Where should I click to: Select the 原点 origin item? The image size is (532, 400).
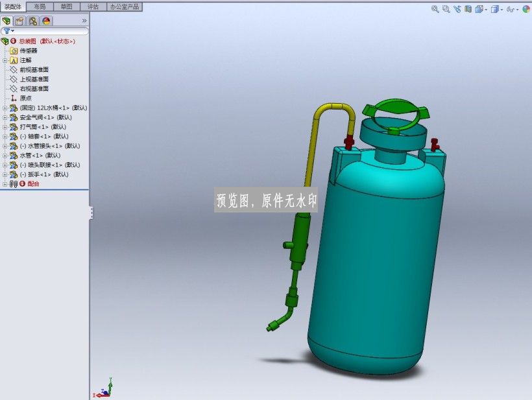coord(25,99)
